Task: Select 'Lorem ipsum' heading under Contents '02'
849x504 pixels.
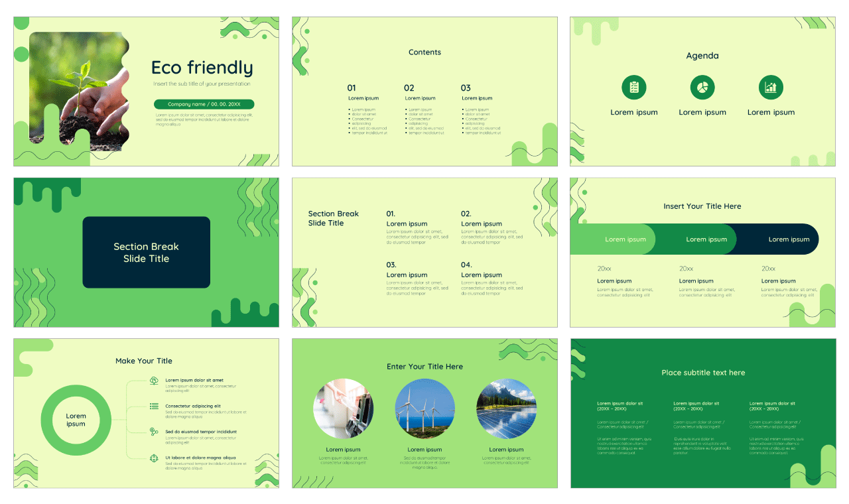Action: click(420, 98)
